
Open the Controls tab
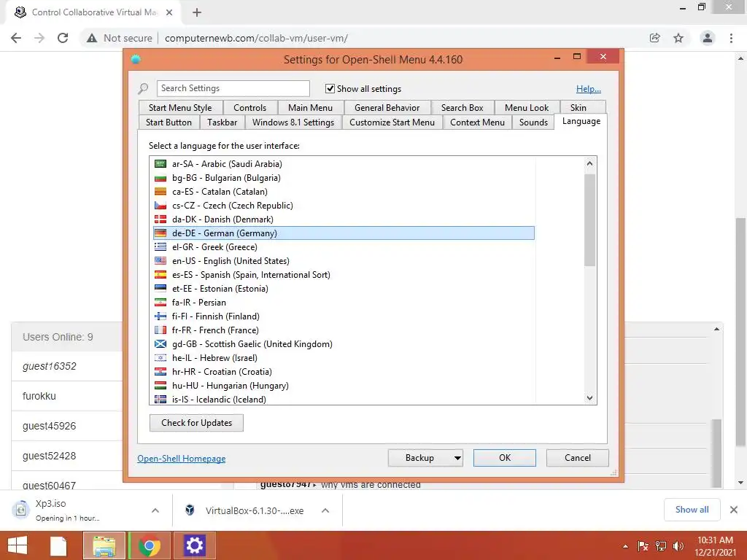click(x=249, y=108)
